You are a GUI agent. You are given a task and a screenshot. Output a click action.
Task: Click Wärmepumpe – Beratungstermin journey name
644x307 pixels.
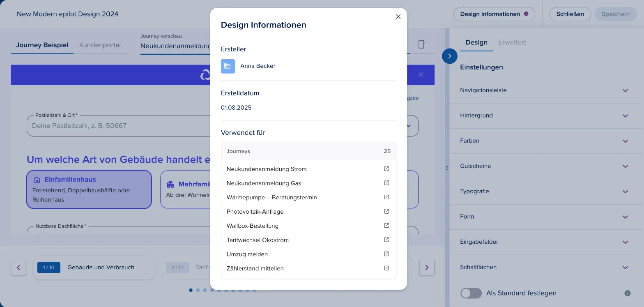(272, 197)
